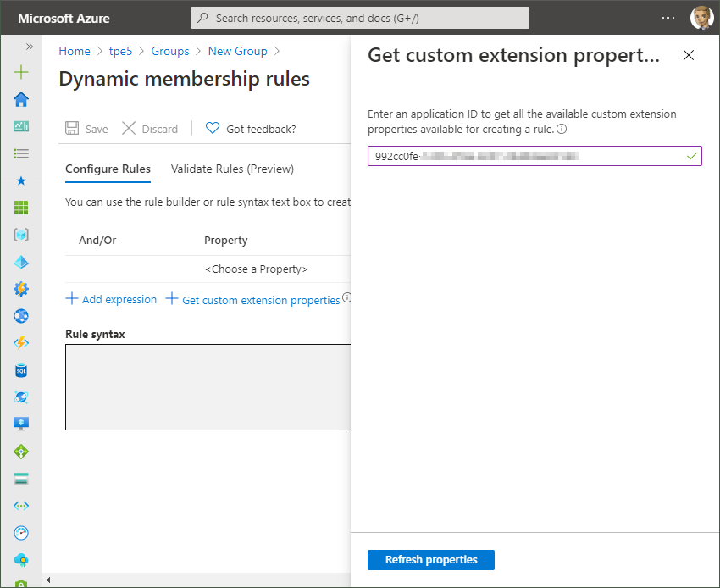Click Refresh properties button
The image size is (720, 588).
(430, 560)
